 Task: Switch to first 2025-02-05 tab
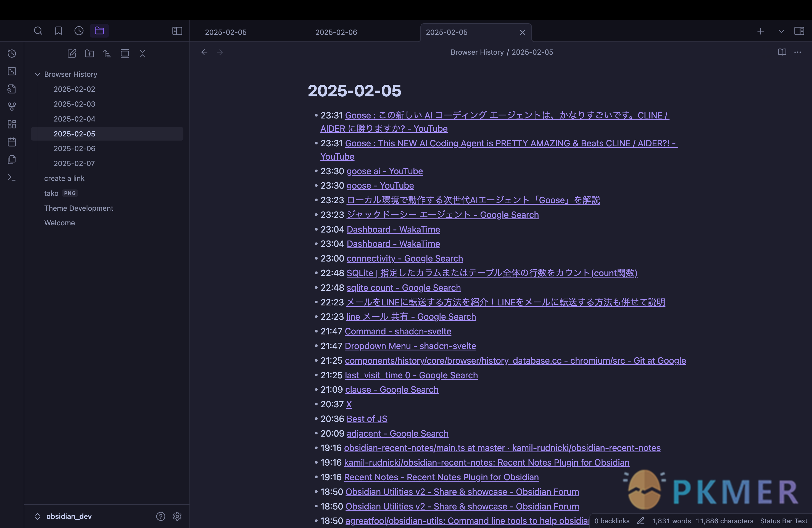[226, 32]
